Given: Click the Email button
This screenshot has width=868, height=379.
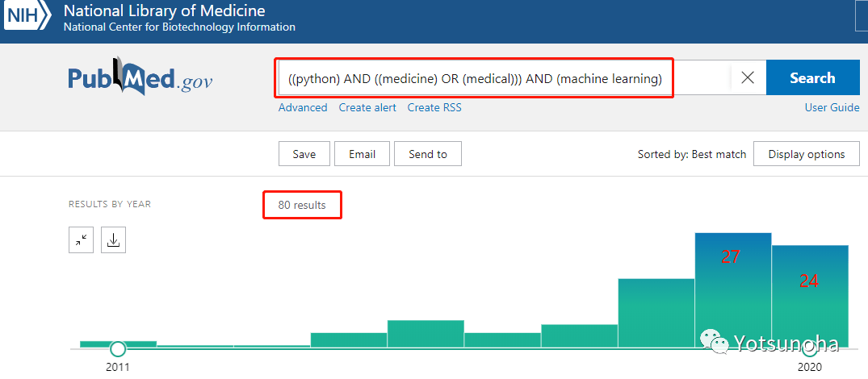Looking at the screenshot, I should [x=363, y=154].
